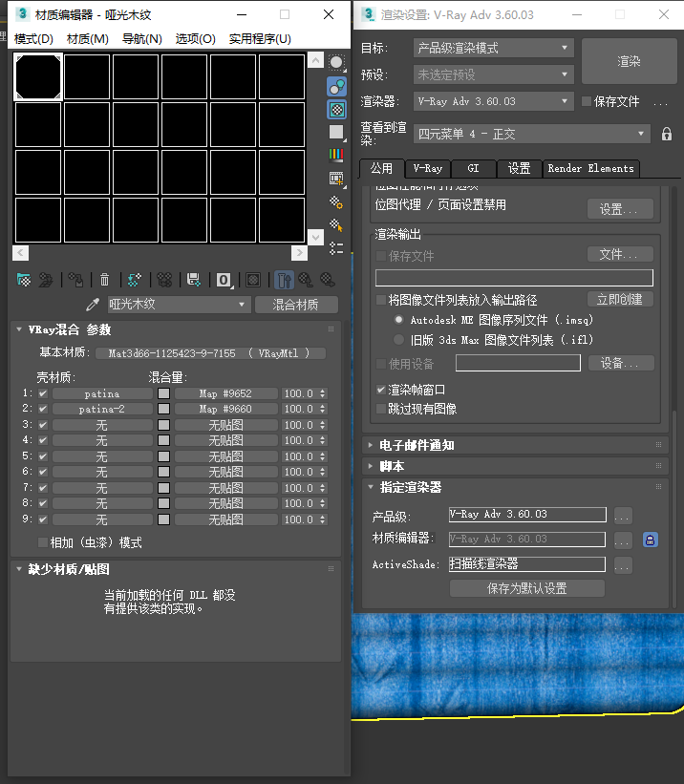Viewport: 684px width, 784px height.
Task: Click the Sample UV Tiling icon
Action: [x=337, y=133]
